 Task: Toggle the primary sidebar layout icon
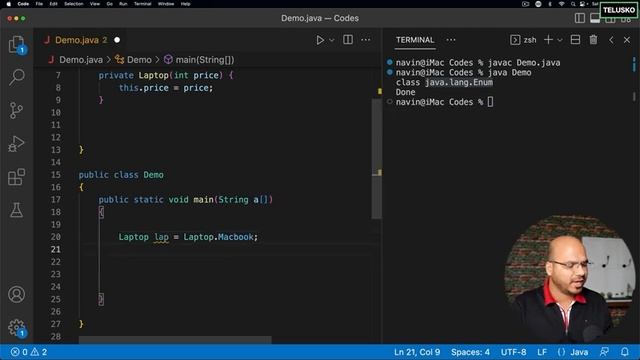click(580, 18)
